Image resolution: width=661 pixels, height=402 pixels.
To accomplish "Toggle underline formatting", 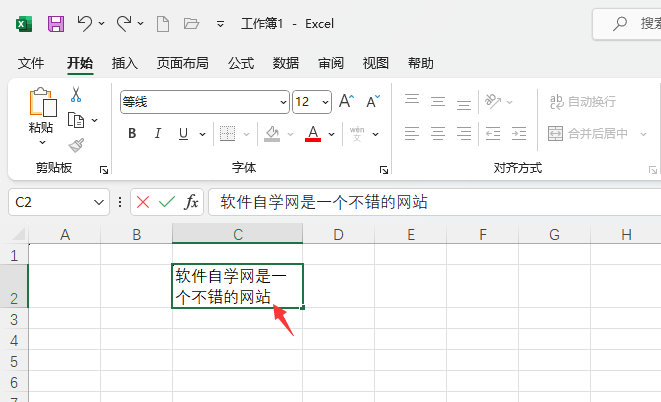I will 183,134.
